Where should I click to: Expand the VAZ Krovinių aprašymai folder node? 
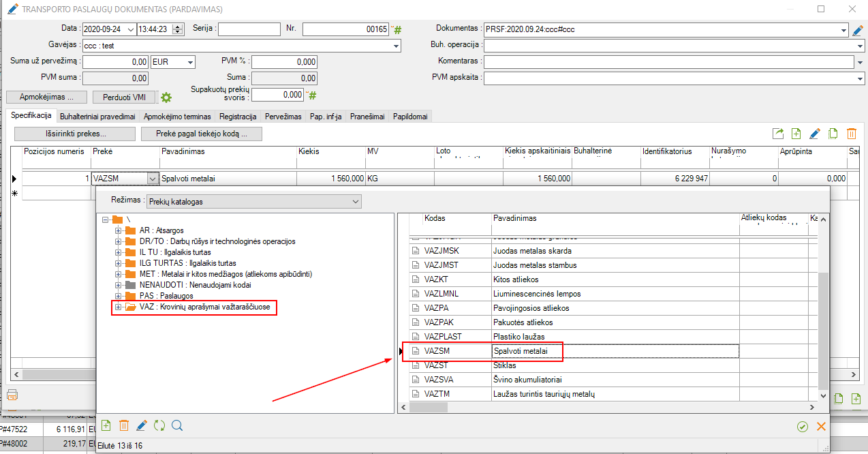coord(118,307)
